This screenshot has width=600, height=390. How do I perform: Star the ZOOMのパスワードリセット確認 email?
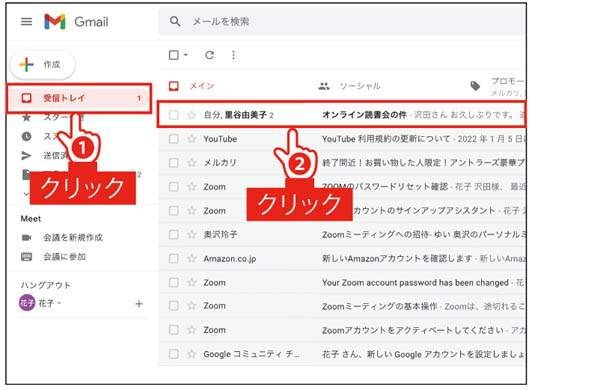(192, 187)
